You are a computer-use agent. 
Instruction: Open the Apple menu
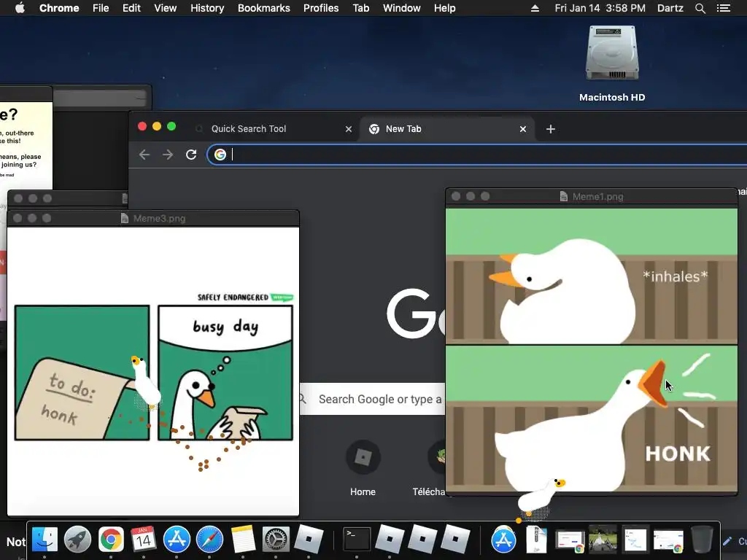[x=20, y=8]
